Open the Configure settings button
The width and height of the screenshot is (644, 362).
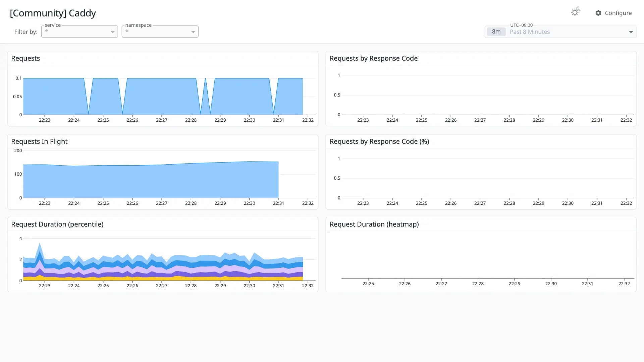pyautogui.click(x=613, y=13)
